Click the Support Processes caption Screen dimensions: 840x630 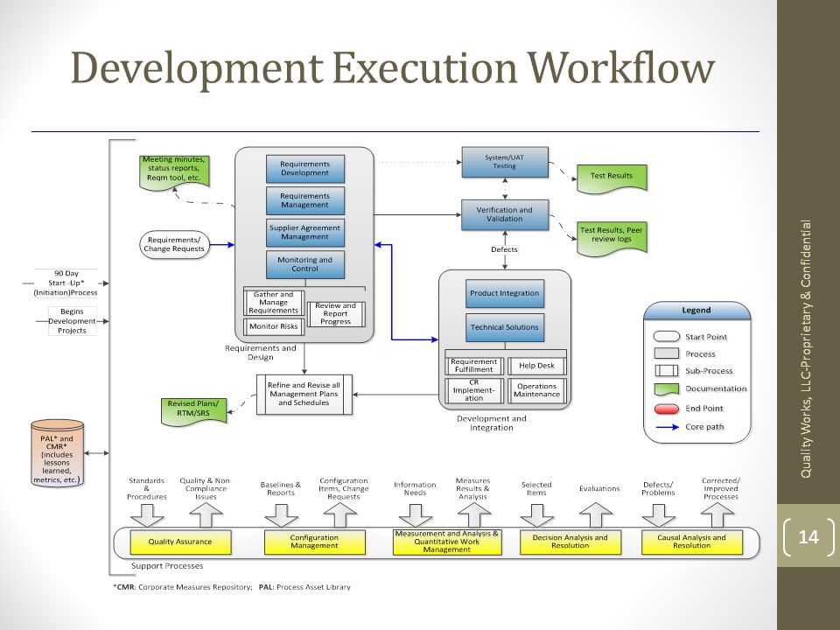click(167, 566)
